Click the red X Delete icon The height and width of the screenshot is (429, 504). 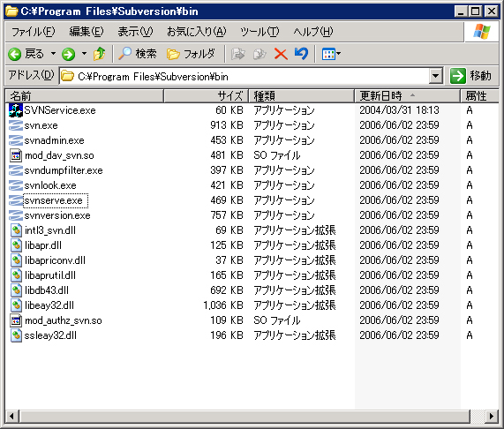(x=281, y=54)
